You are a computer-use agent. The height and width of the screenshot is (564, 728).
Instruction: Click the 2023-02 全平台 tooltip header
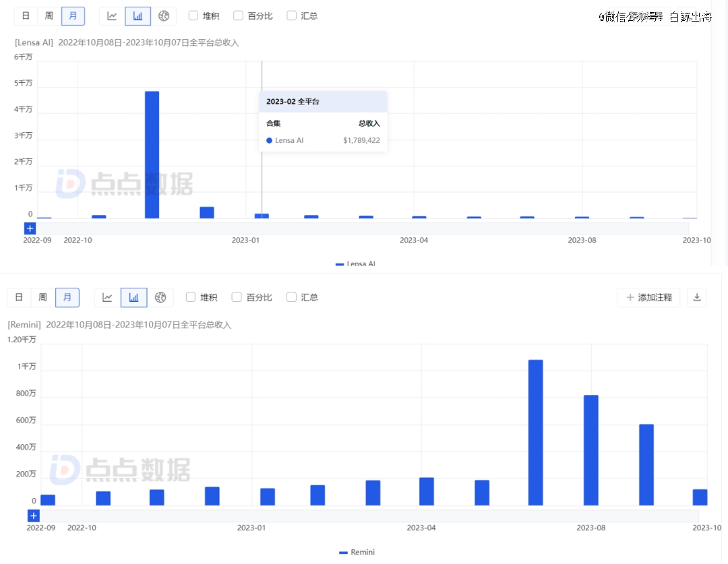point(323,102)
